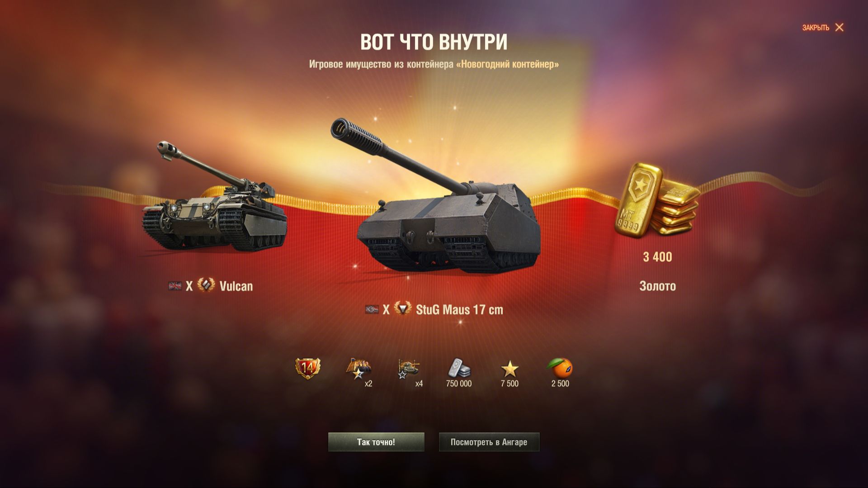Click the 7 500 gold star icon
The width and height of the screenshot is (868, 488).
510,369
